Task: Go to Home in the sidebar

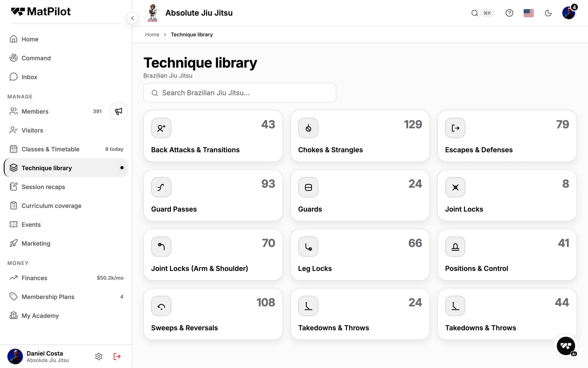Action: pyautogui.click(x=66, y=39)
